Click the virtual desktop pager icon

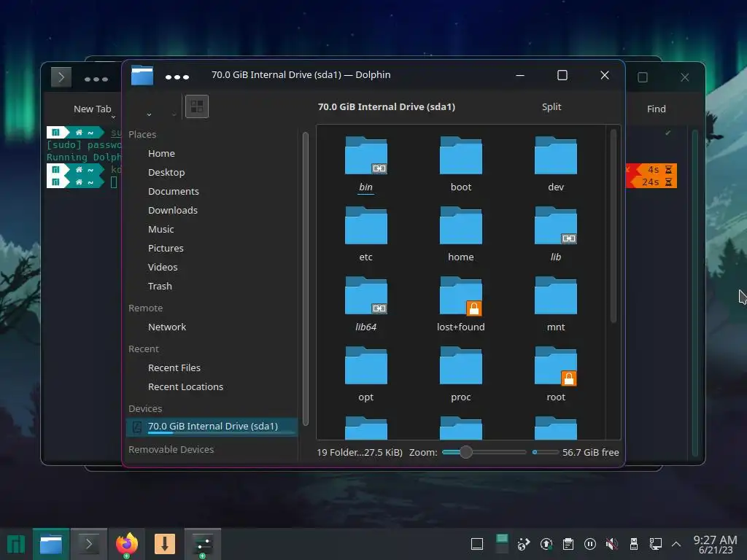pyautogui.click(x=502, y=544)
